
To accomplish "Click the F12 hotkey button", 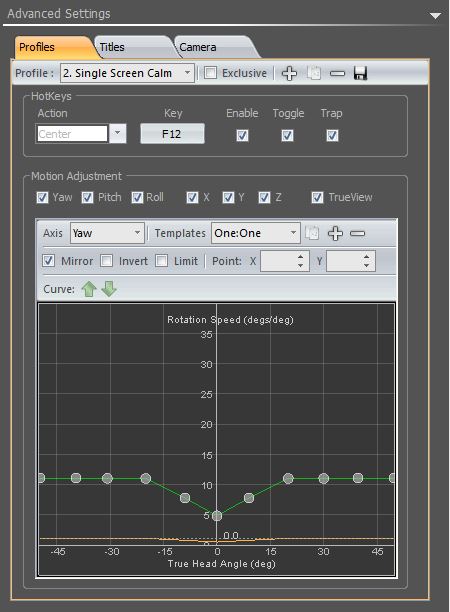I will [172, 134].
